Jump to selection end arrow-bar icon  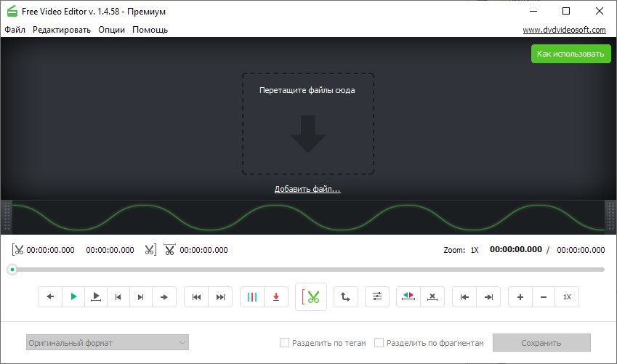(488, 296)
